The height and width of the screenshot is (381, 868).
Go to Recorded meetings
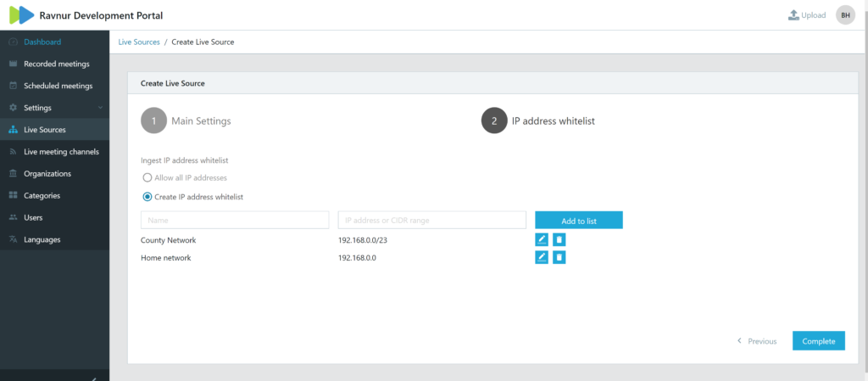56,64
